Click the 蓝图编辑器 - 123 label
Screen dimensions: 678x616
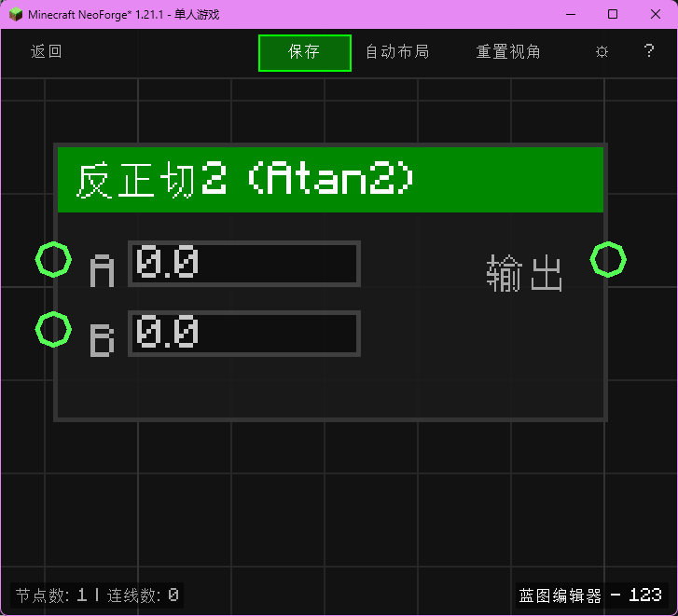tap(590, 595)
